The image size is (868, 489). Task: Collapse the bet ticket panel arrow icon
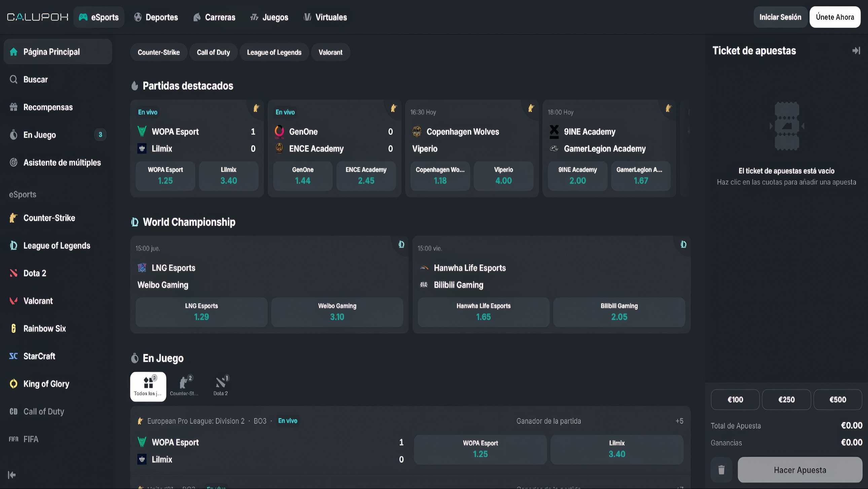[856, 51]
